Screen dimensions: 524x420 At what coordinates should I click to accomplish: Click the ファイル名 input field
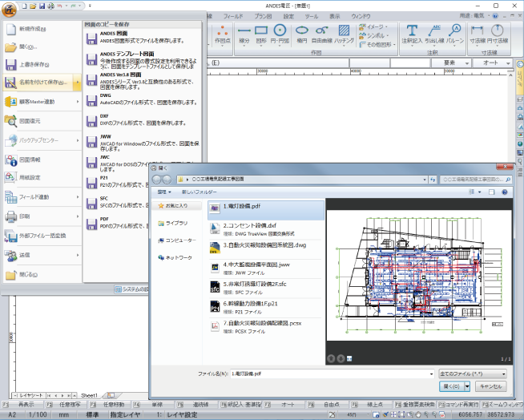[x=333, y=374]
